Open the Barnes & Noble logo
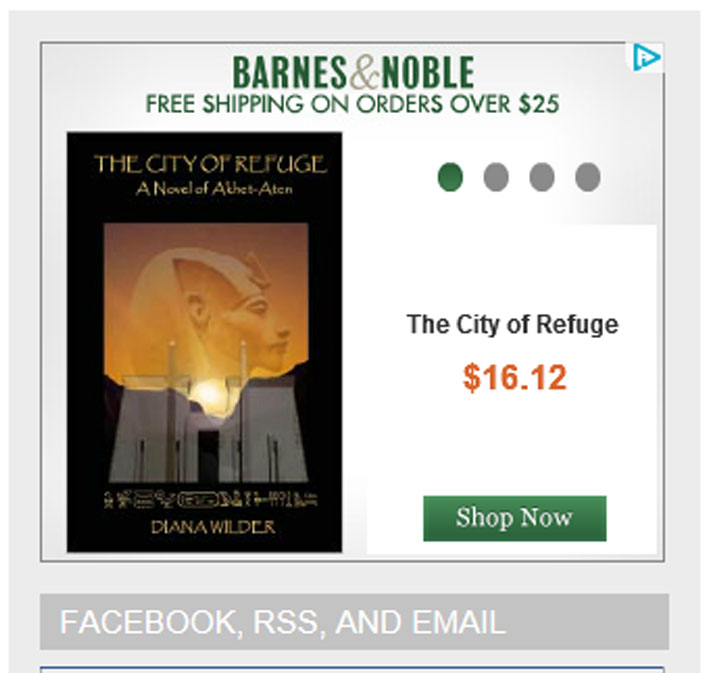715x673 pixels. point(353,72)
